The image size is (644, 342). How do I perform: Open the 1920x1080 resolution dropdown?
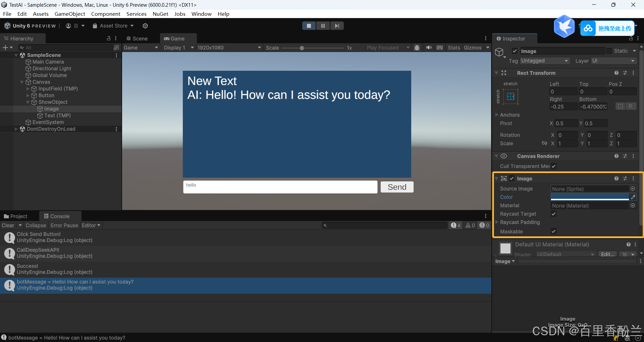229,48
